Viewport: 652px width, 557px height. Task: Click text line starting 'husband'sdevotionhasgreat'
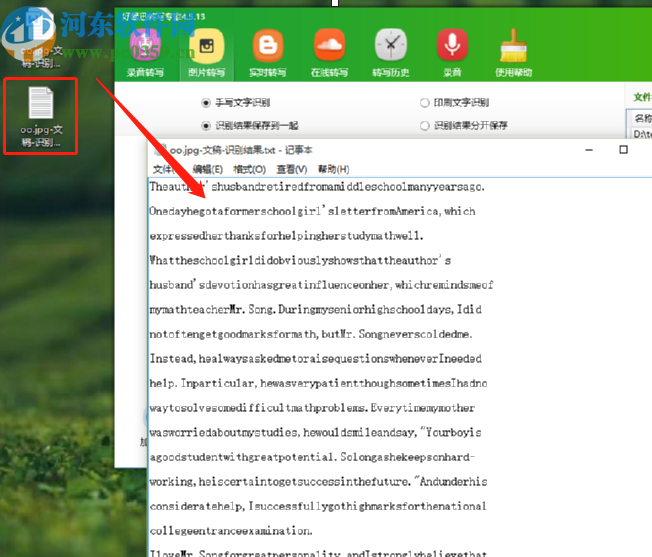pos(321,285)
